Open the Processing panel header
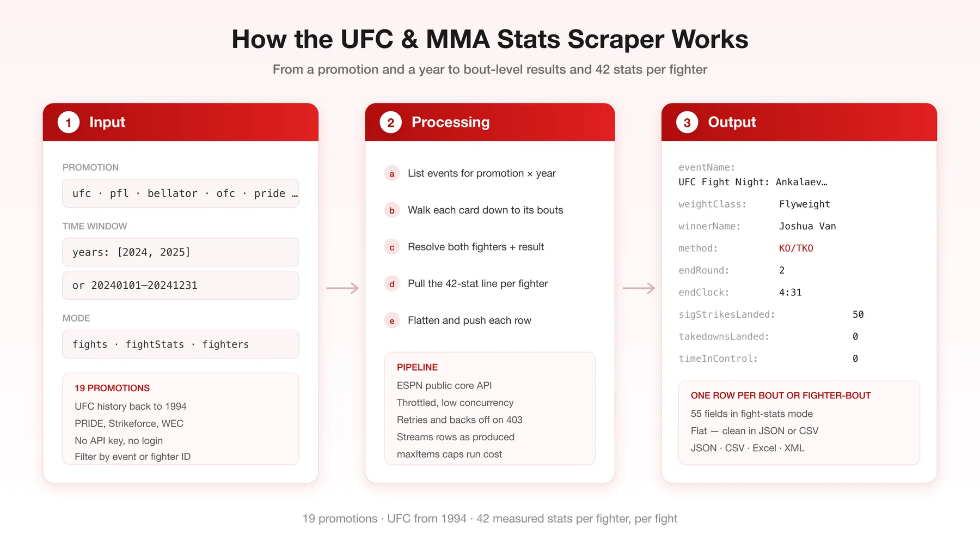 click(x=490, y=122)
